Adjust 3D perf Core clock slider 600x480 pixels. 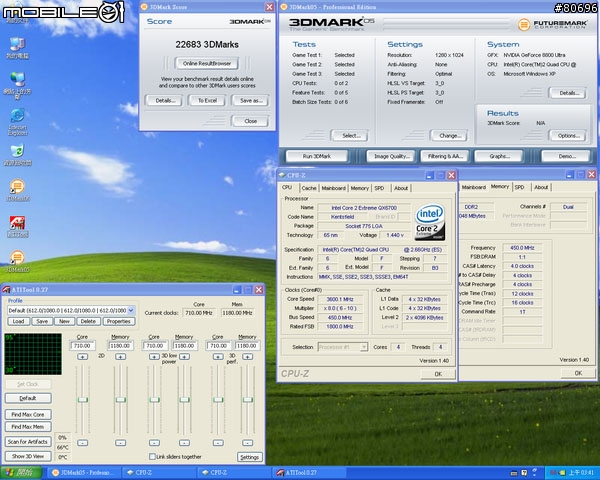pyautogui.click(x=218, y=400)
